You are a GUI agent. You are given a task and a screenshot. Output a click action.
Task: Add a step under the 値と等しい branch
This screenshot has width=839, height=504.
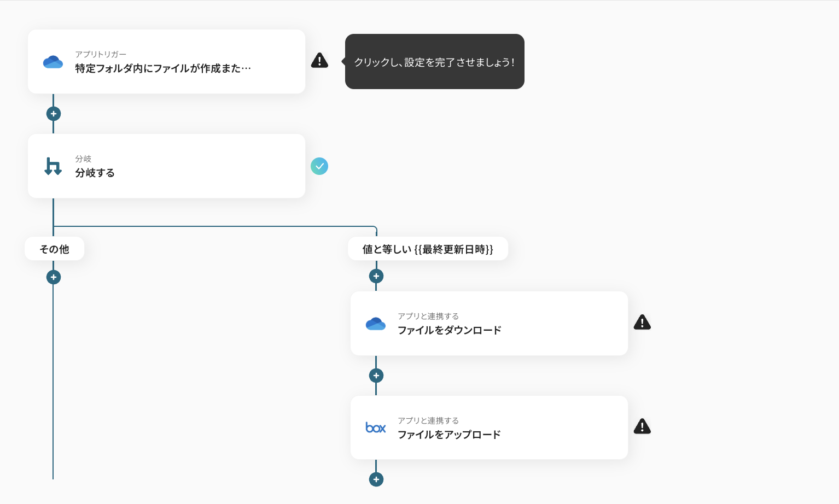(376, 276)
